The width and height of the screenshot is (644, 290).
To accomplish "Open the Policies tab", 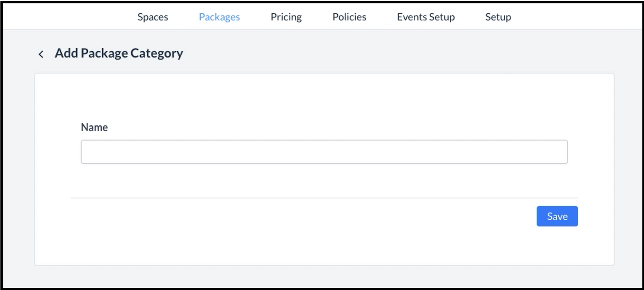I will (x=349, y=17).
